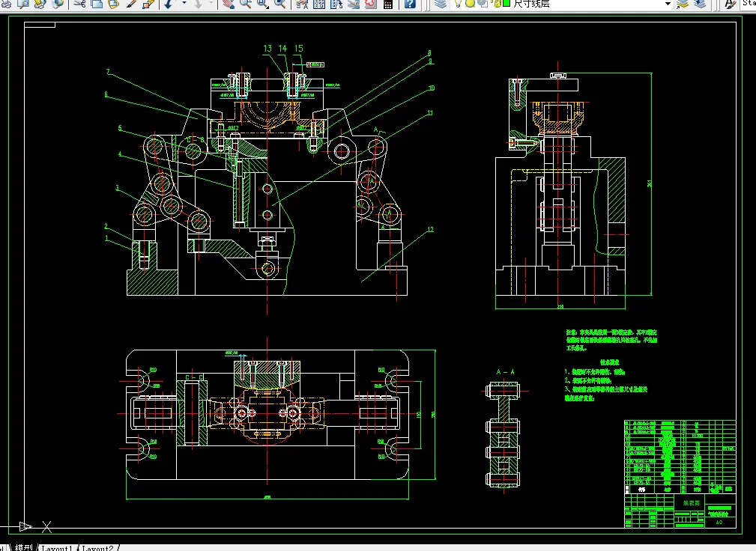Open the Text Style manager icon
Viewport: 756px width, 551px height.
coord(730,4)
